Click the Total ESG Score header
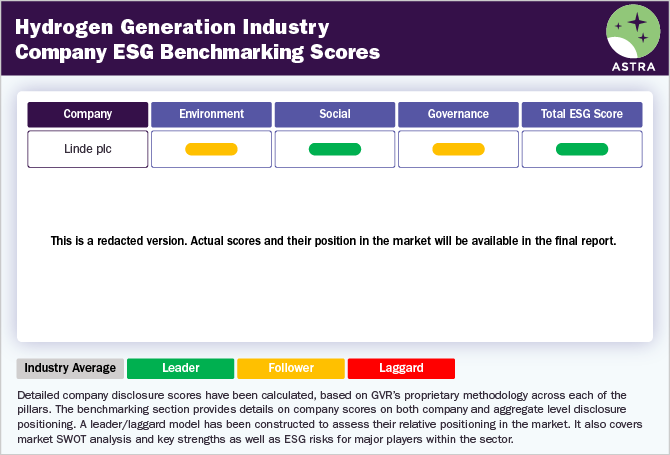This screenshot has width=670, height=455. click(582, 114)
